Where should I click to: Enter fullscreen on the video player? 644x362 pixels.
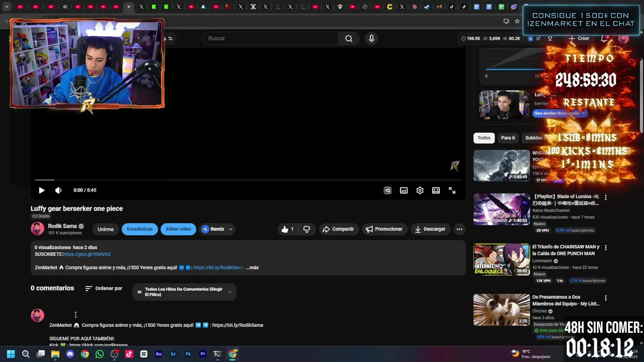click(452, 191)
